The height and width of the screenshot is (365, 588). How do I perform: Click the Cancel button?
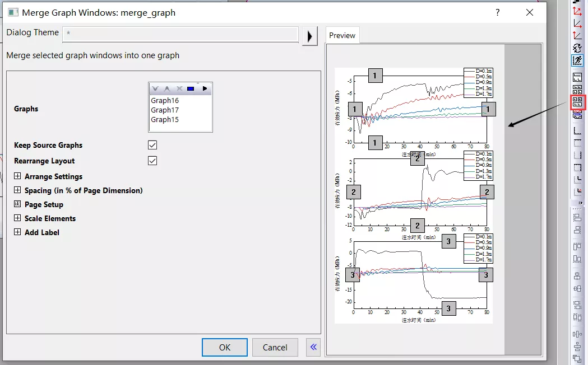coord(275,348)
